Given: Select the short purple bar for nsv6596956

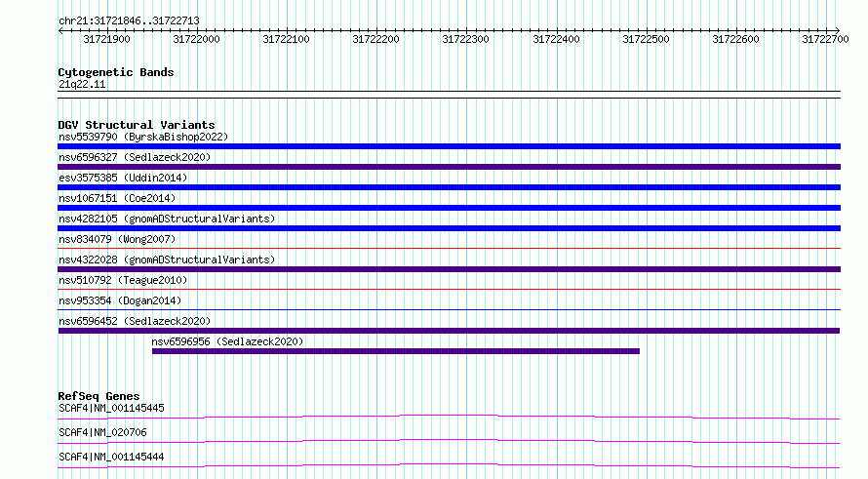Looking at the screenshot, I should point(396,351).
